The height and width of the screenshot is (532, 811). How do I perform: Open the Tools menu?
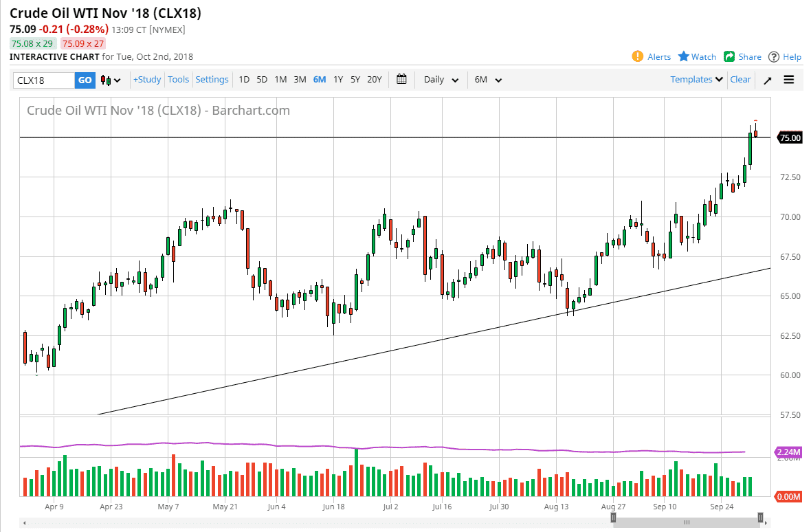(178, 79)
